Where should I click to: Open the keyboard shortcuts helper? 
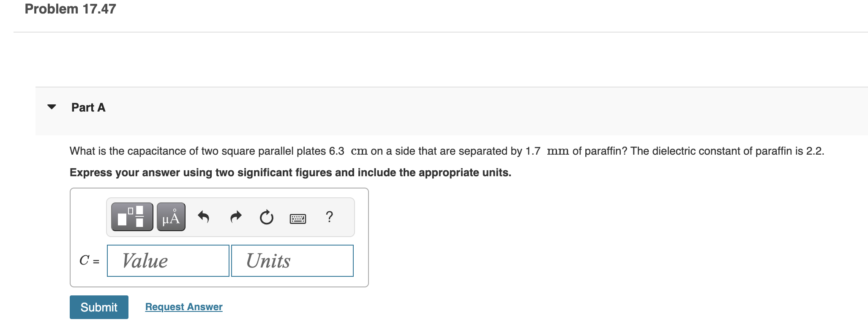298,217
